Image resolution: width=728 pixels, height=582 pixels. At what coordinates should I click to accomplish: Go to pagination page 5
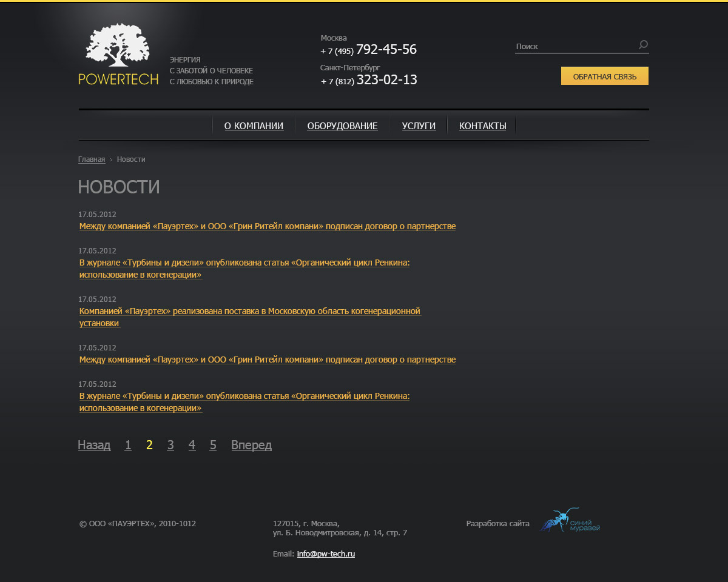(213, 445)
